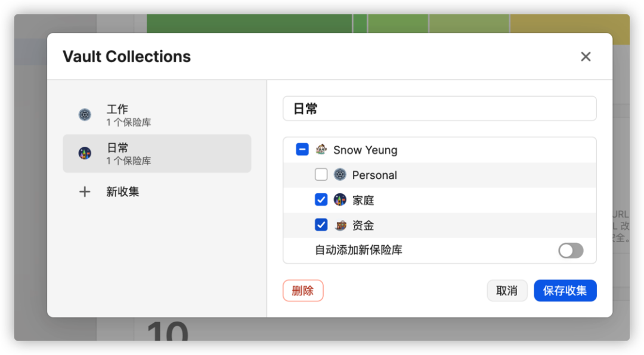Click the Snow Yeung account avatar icon
Screen dimensions: 644x355
coord(321,150)
